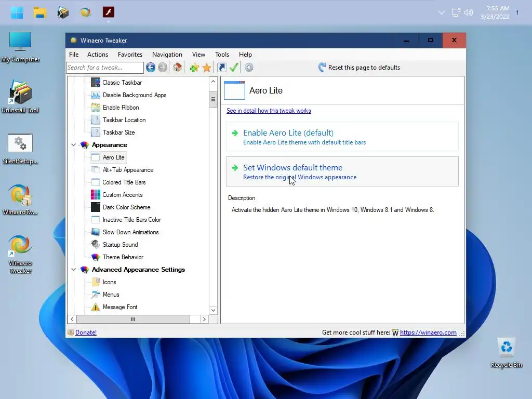Click Enable Ribbon icon in tree
Screen dimensions: 532x399
(96, 108)
